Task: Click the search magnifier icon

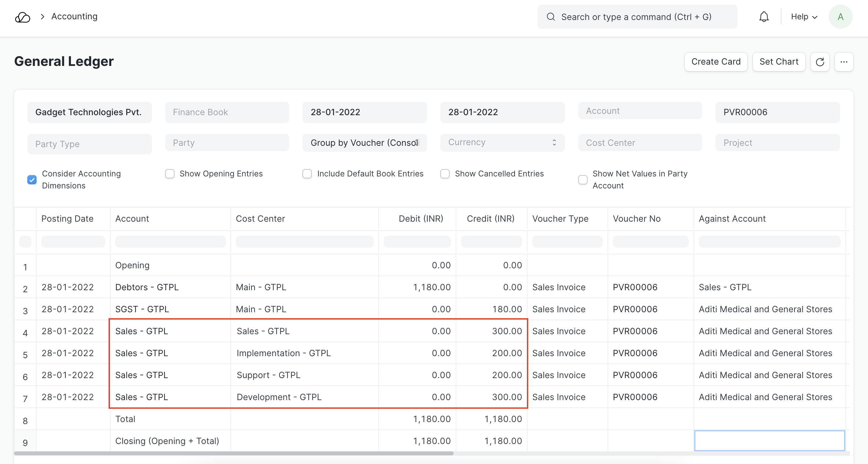Action: click(x=551, y=17)
